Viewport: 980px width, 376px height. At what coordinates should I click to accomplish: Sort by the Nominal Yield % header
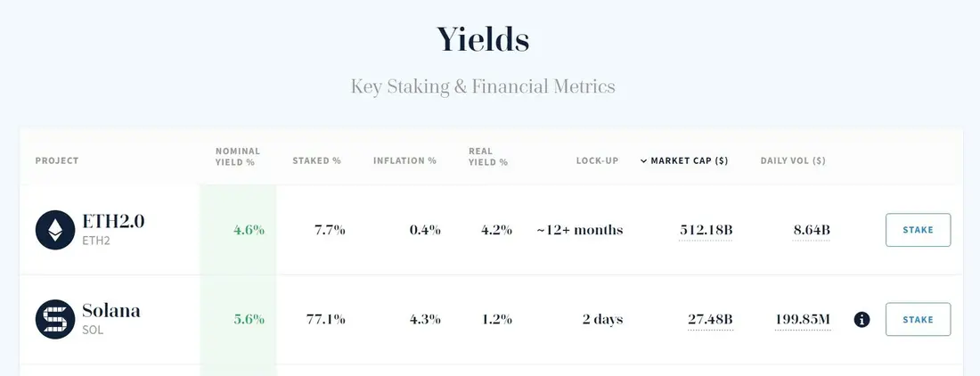(x=238, y=157)
